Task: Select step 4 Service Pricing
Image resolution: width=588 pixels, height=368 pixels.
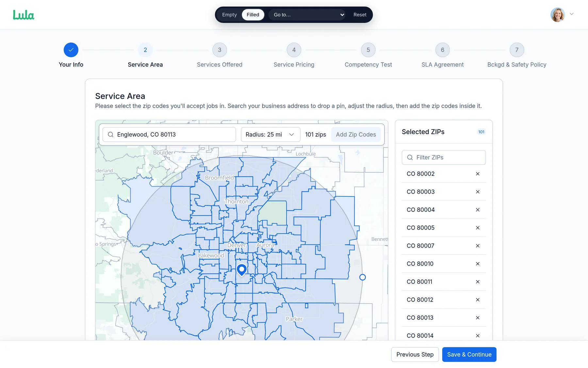Action: click(x=294, y=50)
